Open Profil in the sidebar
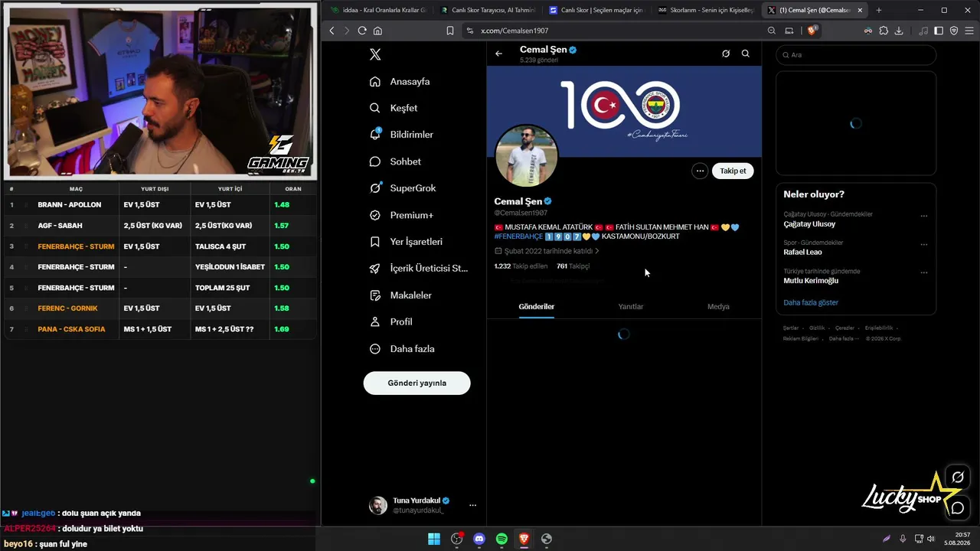 pyautogui.click(x=390, y=322)
